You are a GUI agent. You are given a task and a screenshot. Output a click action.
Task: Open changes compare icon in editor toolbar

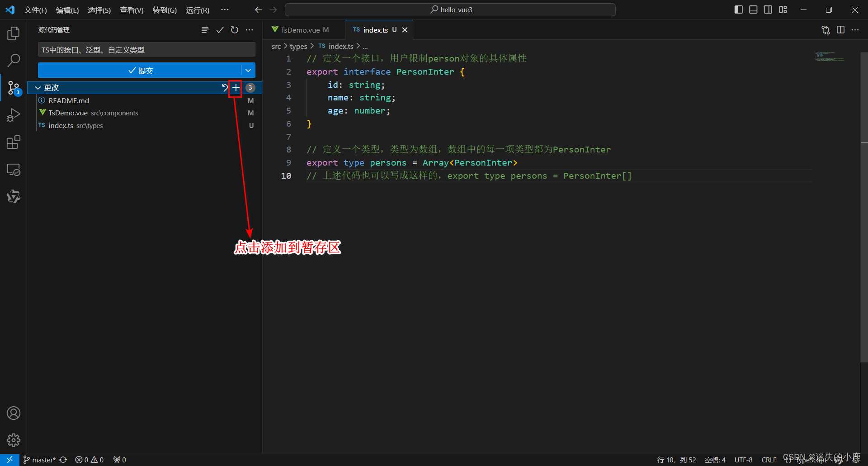(826, 30)
